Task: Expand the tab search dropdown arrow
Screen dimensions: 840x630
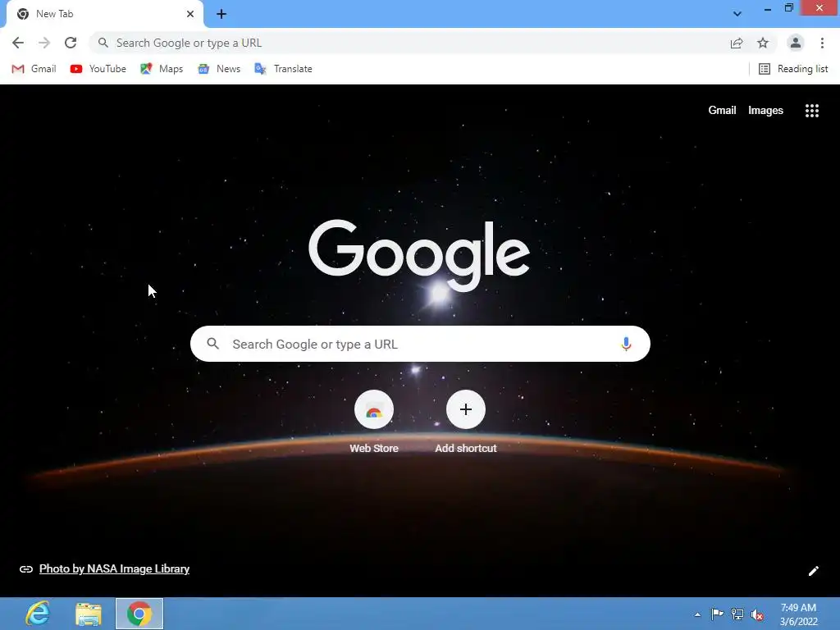Action: tap(737, 14)
